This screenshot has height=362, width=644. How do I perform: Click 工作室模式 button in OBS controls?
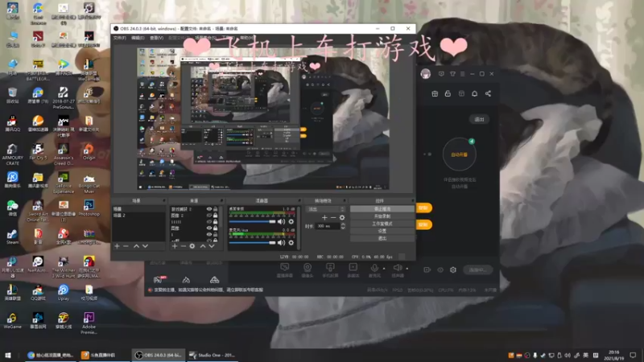(382, 224)
